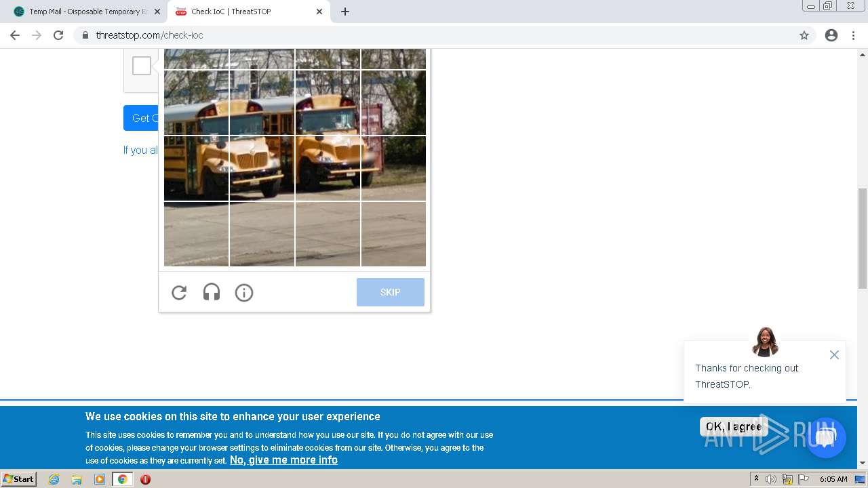
Task: Select captcha tile with right bus front bumper
Action: 328,168
